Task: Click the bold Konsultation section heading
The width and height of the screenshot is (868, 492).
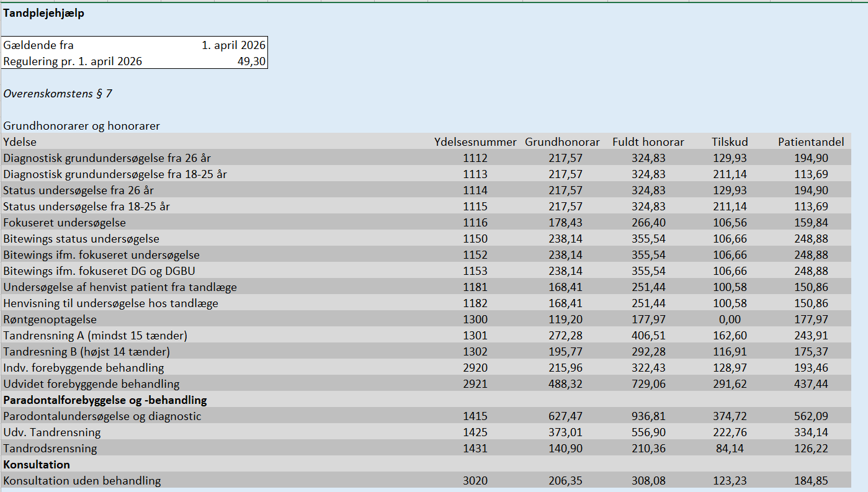Action: click(37, 465)
